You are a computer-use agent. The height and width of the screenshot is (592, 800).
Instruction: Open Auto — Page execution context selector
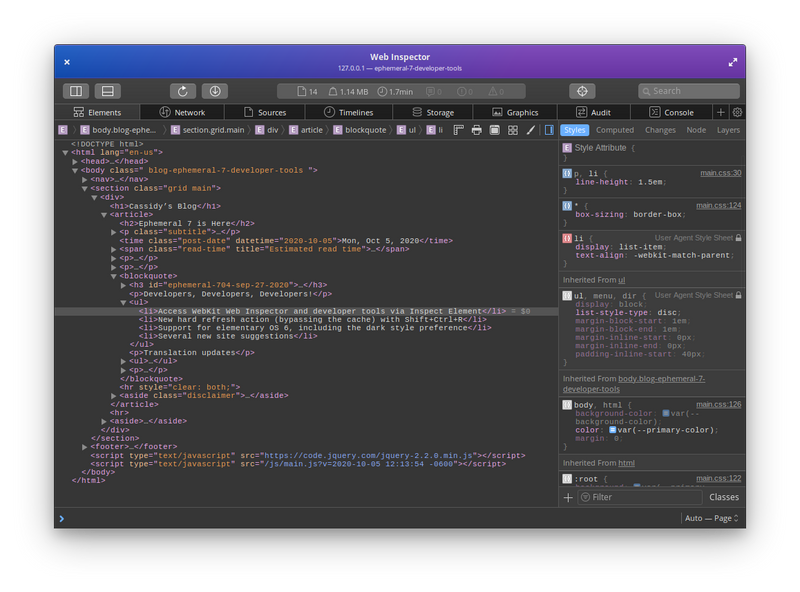pos(712,519)
